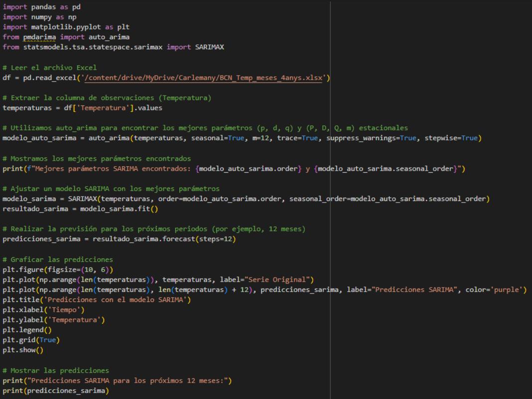This screenshot has height=399, width=532.
Task: Click the '# Mostrar las predicciones' comment
Action: click(x=55, y=370)
